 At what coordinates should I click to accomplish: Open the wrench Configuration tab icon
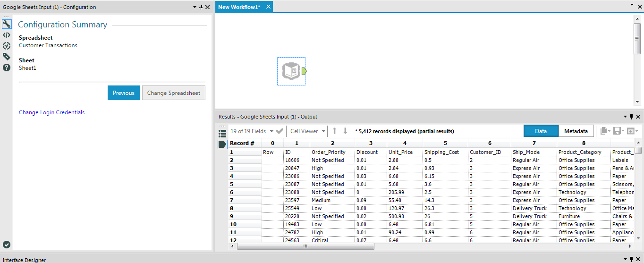[7, 24]
